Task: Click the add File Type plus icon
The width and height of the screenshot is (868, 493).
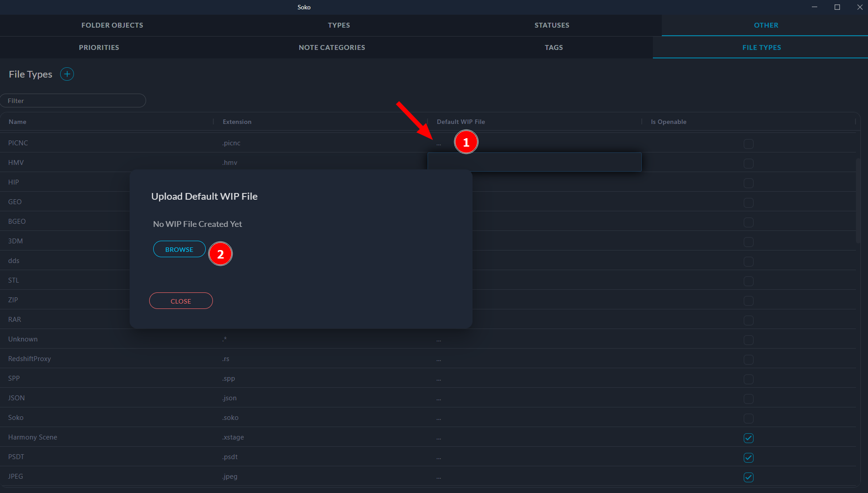Action: pyautogui.click(x=67, y=74)
